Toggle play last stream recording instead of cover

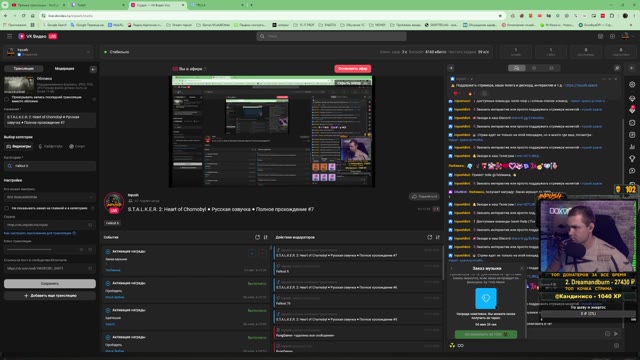7,99
